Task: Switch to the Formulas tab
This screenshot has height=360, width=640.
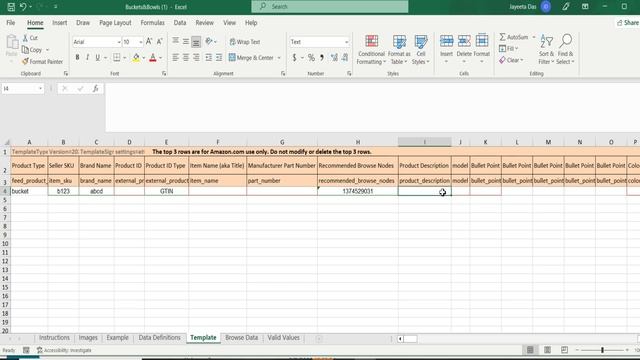Action: pos(152,23)
